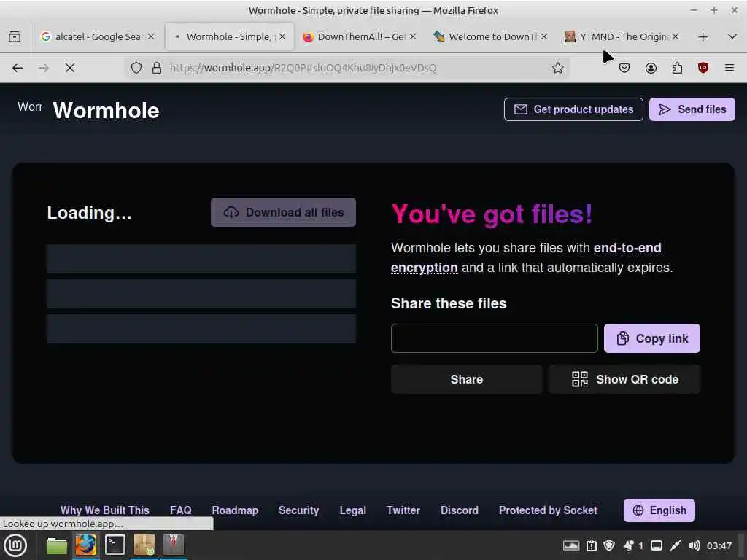
Task: Click the display tray icon
Action: [x=657, y=545]
